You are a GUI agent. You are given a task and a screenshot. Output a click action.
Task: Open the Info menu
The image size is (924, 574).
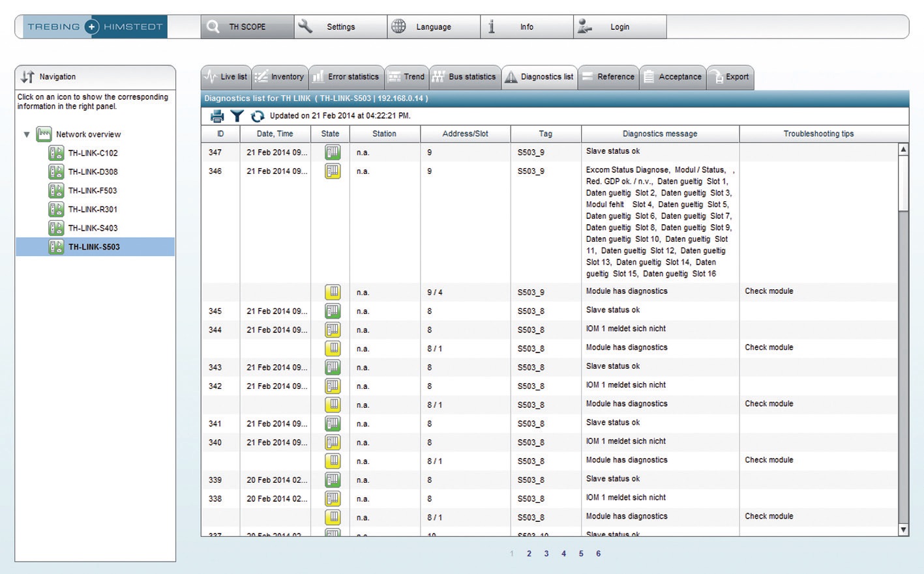[527, 27]
